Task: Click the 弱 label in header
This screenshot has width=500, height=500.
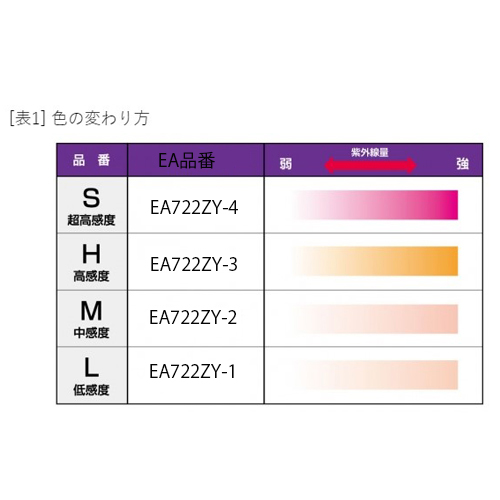Action: [x=286, y=164]
